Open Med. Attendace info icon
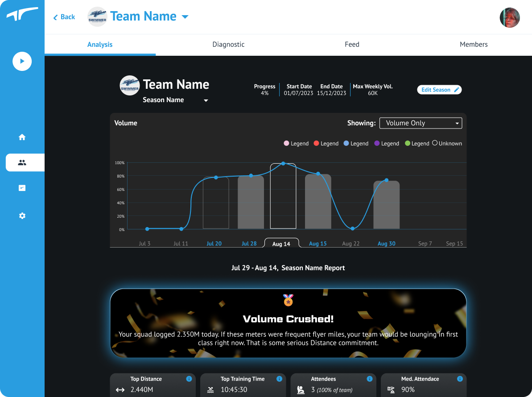Image resolution: width=532 pixels, height=397 pixels. (x=460, y=379)
